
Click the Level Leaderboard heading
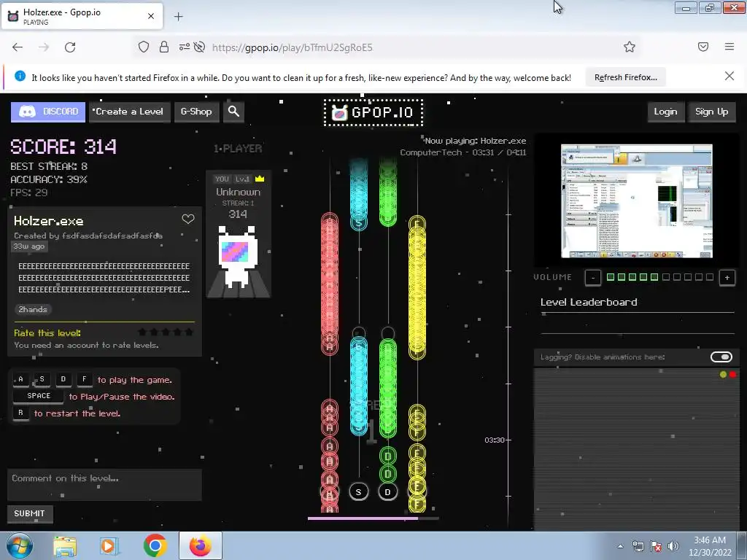(589, 302)
